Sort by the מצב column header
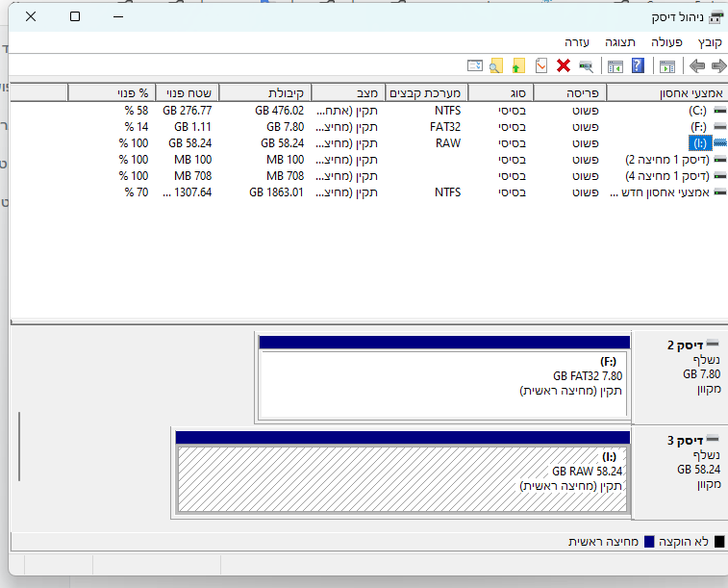Viewport: 728px width, 588px height. coord(348,93)
